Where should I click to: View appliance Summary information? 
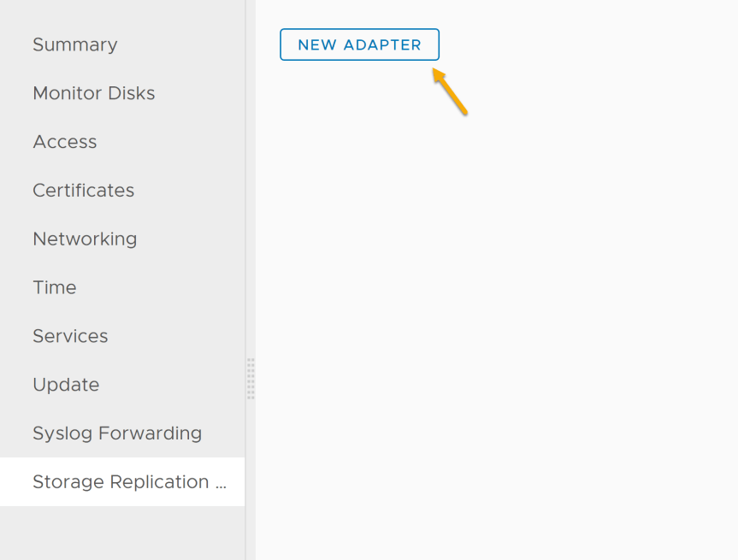(75, 44)
